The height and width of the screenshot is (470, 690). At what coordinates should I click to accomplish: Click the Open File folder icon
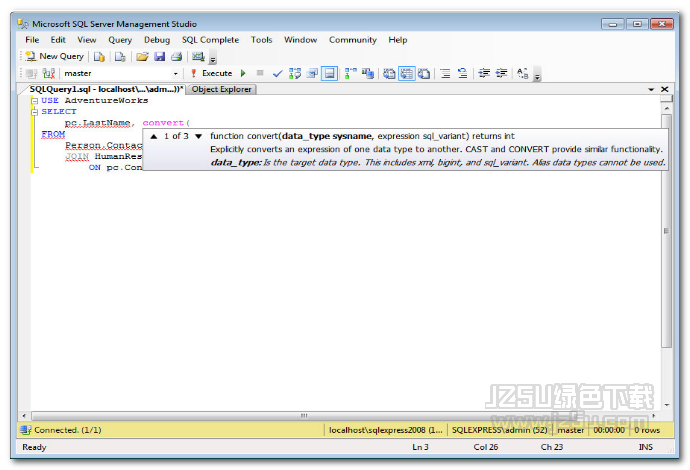142,57
